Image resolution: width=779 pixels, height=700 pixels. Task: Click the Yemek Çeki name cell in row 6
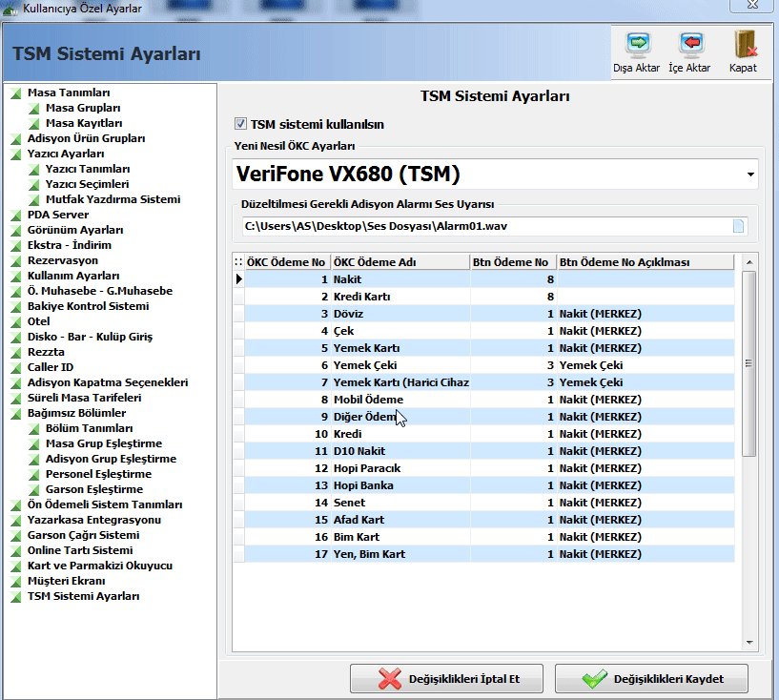coord(400,365)
